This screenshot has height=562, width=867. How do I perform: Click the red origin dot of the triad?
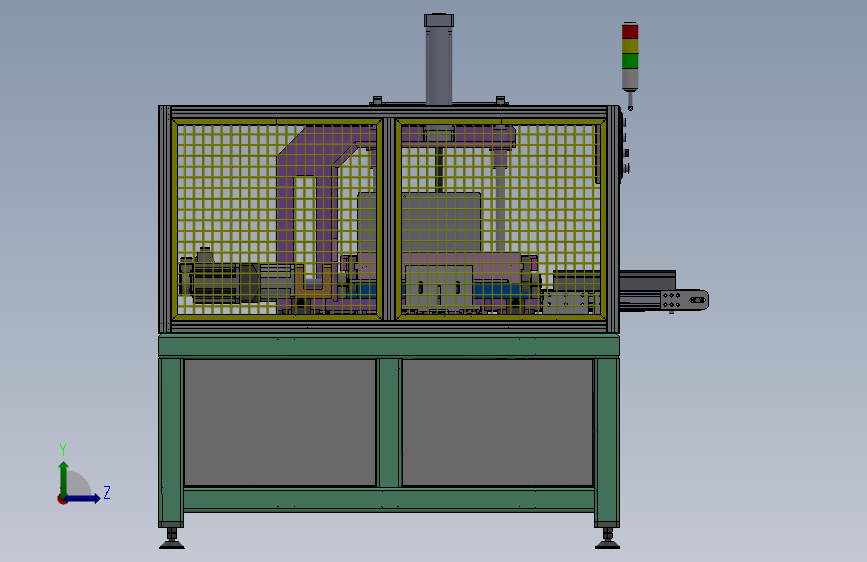[x=62, y=499]
